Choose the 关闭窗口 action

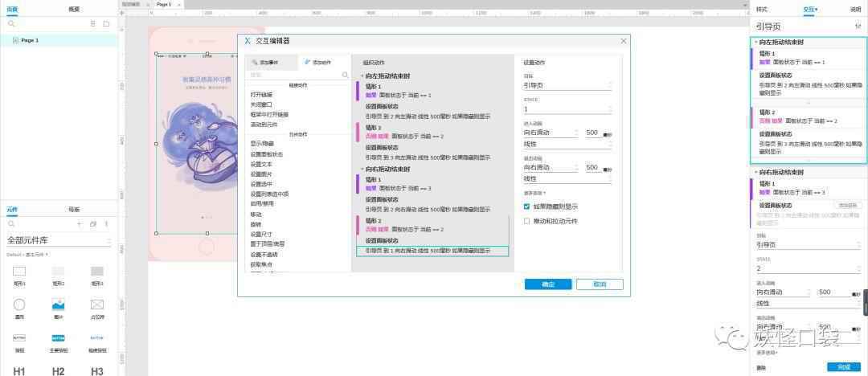(261, 104)
